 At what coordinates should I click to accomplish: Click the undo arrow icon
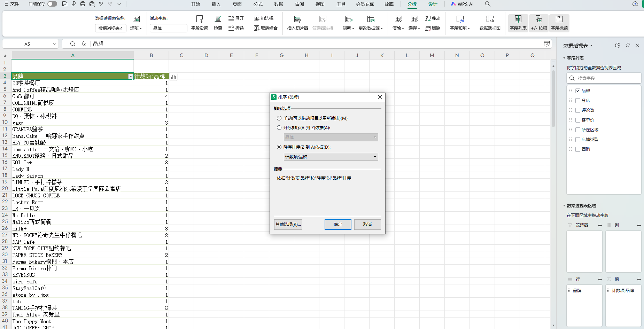(101, 4)
